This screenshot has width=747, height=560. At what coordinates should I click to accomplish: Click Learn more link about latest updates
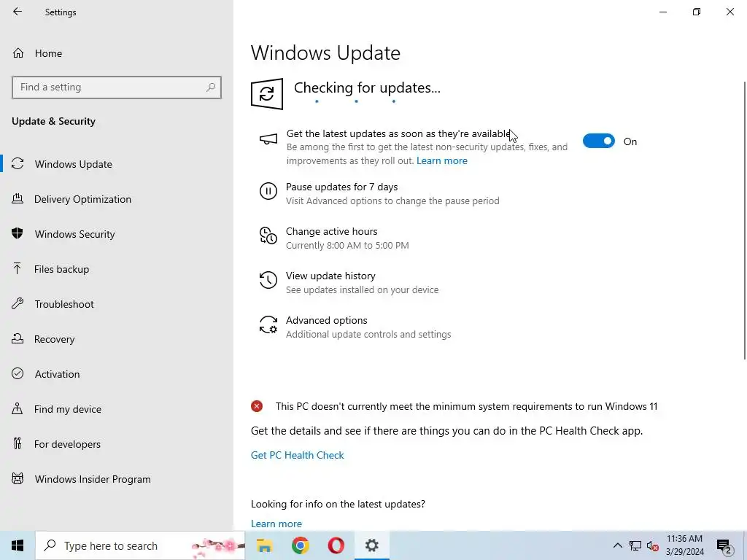[441, 160]
